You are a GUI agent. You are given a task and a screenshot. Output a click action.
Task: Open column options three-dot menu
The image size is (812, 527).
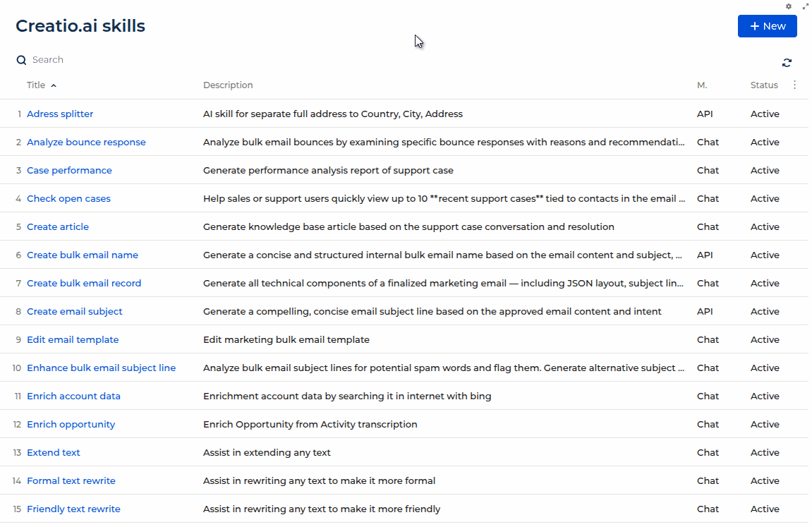tap(795, 85)
